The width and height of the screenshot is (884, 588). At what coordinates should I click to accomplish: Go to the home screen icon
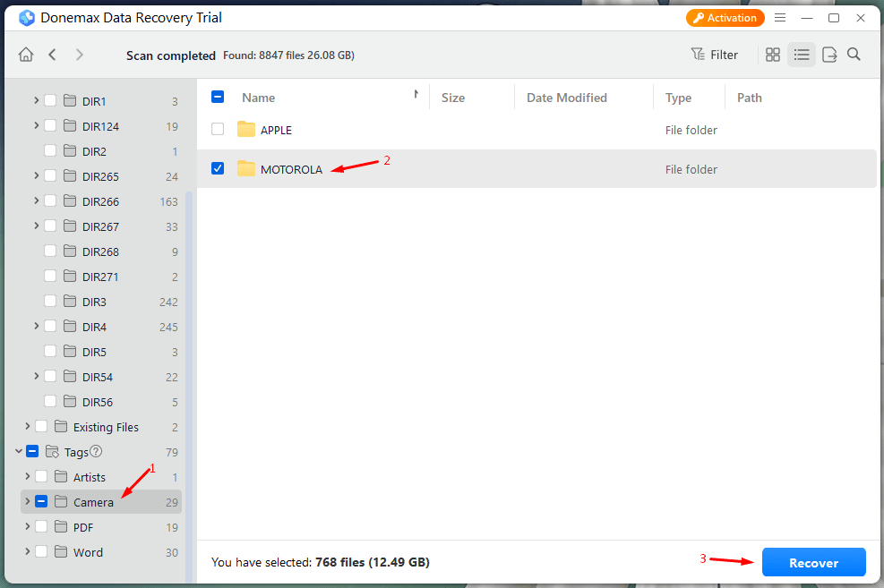point(26,55)
